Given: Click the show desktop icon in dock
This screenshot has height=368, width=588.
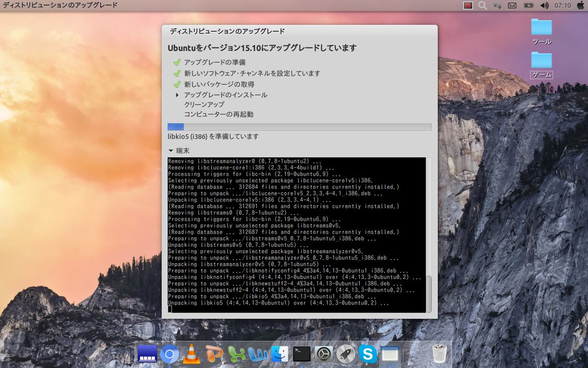Looking at the screenshot, I should [147, 353].
